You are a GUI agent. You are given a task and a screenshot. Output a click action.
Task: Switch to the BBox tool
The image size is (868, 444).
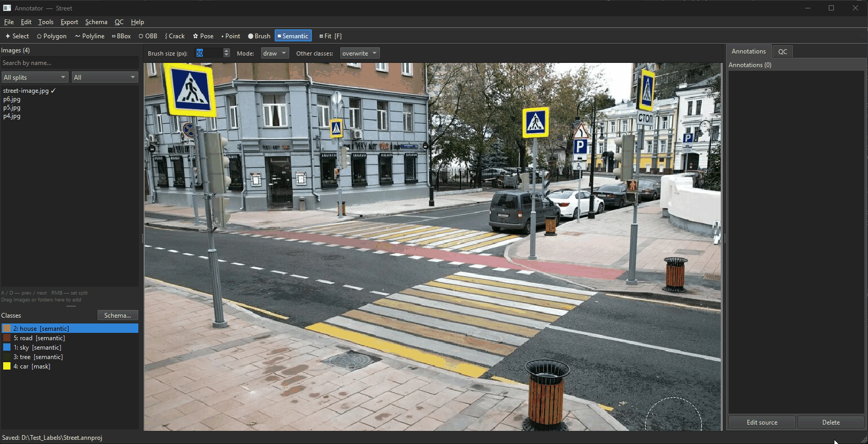(121, 36)
